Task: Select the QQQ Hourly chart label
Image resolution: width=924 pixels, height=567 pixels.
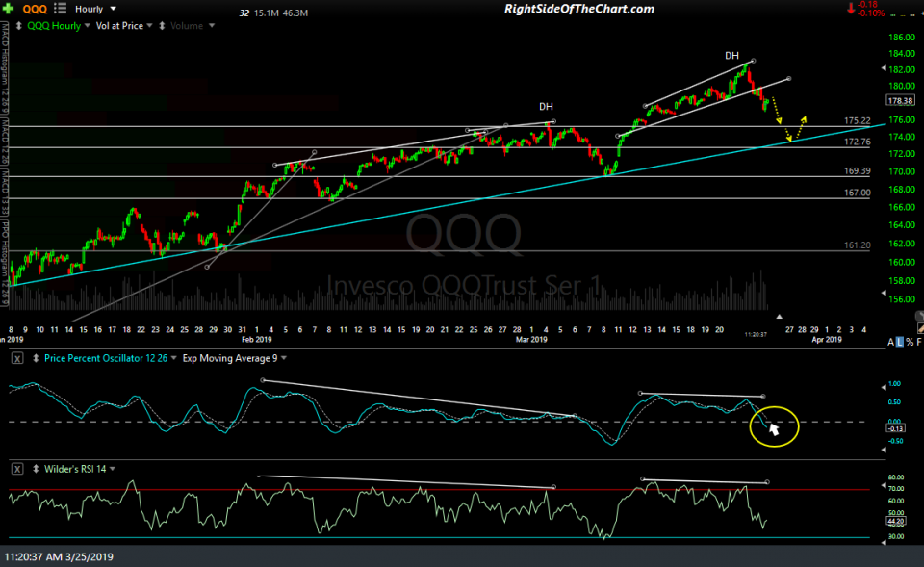Action: [56, 25]
